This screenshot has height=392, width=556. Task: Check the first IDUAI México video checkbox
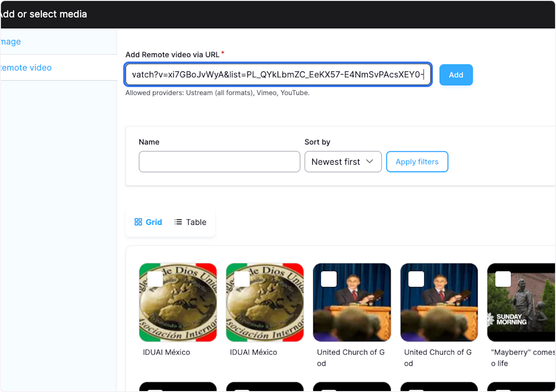click(x=155, y=279)
